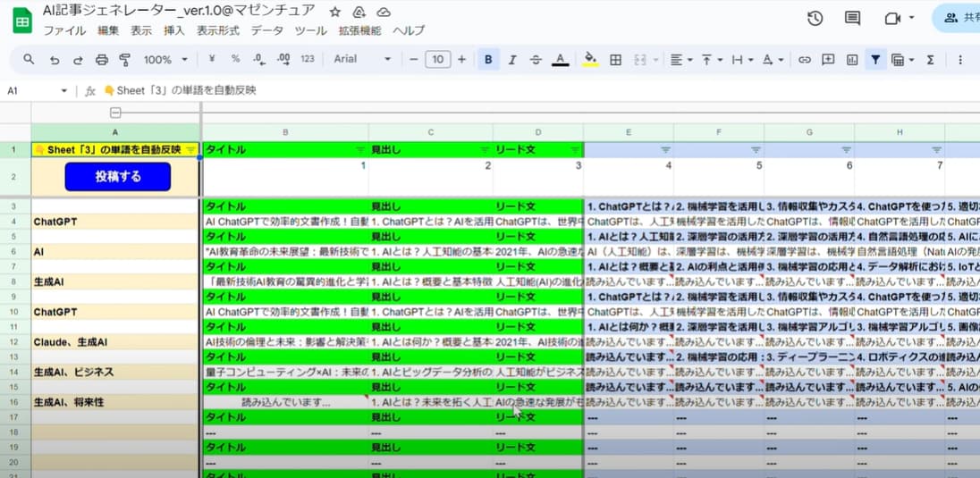Open filter icon in column E header row
This screenshot has width=980, height=478.
[x=665, y=150]
